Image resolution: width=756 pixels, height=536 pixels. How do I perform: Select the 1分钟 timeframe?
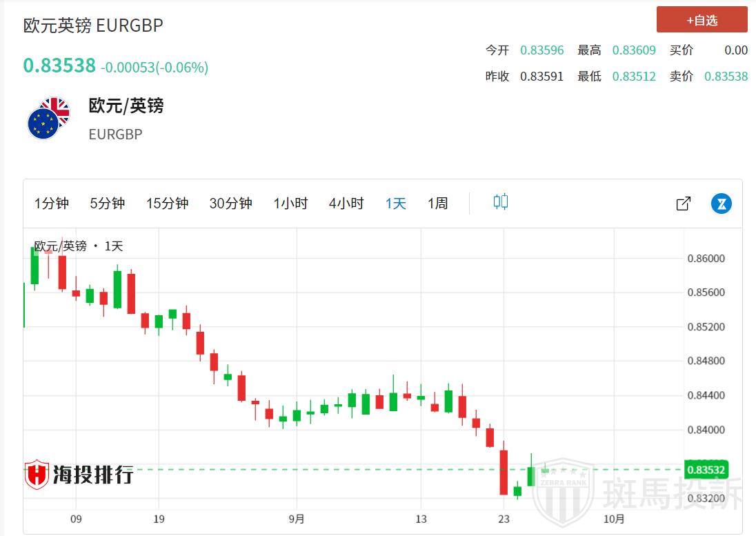pyautogui.click(x=52, y=204)
